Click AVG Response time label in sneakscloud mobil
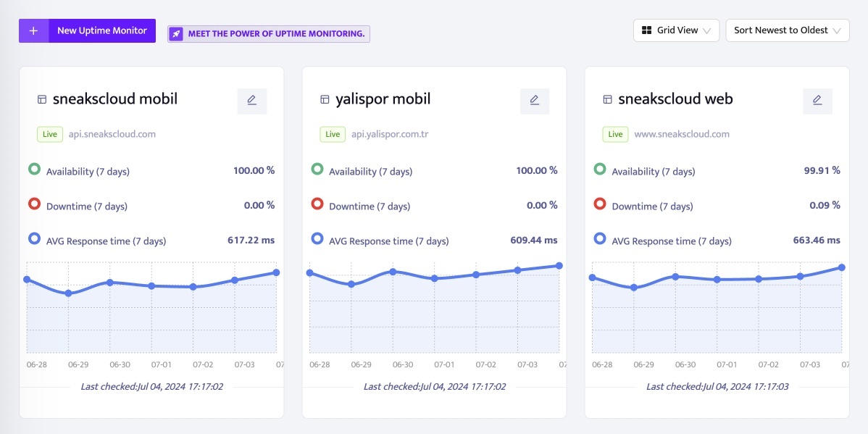The width and height of the screenshot is (868, 434). point(107,241)
